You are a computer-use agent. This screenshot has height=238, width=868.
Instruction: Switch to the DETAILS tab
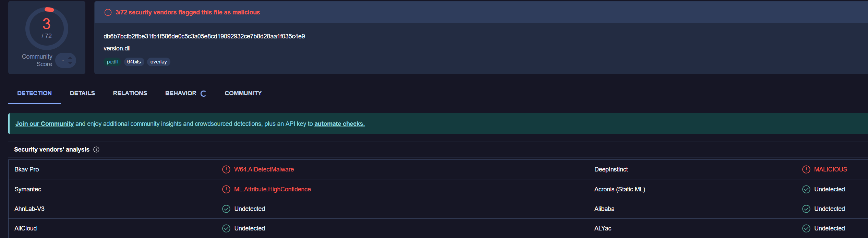coord(82,93)
